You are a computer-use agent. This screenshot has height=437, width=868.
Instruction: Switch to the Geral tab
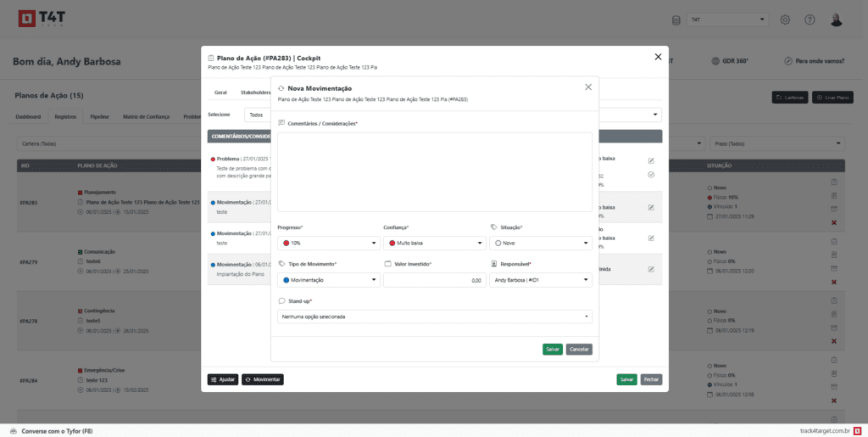pyautogui.click(x=220, y=92)
